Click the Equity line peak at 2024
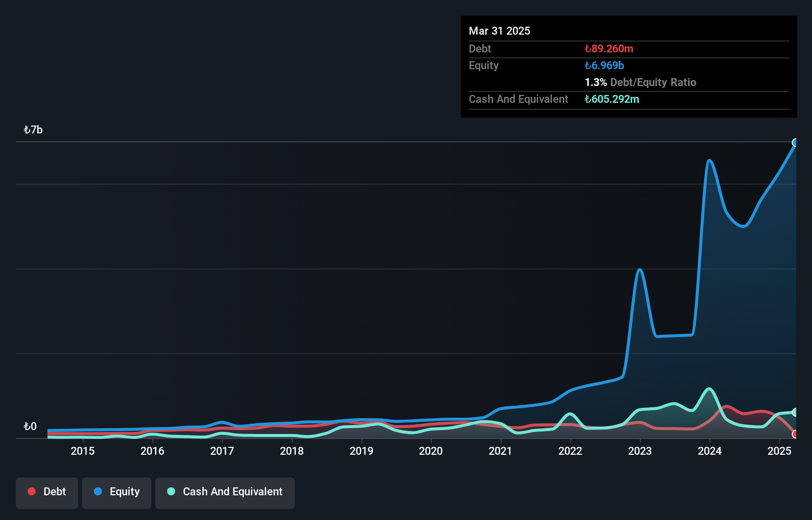This screenshot has height=520, width=812. point(709,160)
